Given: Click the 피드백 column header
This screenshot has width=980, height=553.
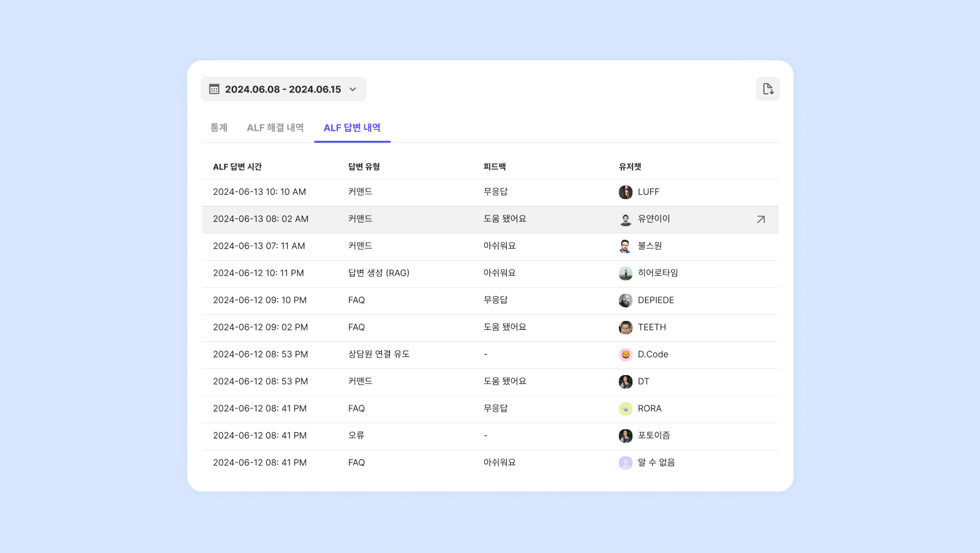Looking at the screenshot, I should (494, 167).
